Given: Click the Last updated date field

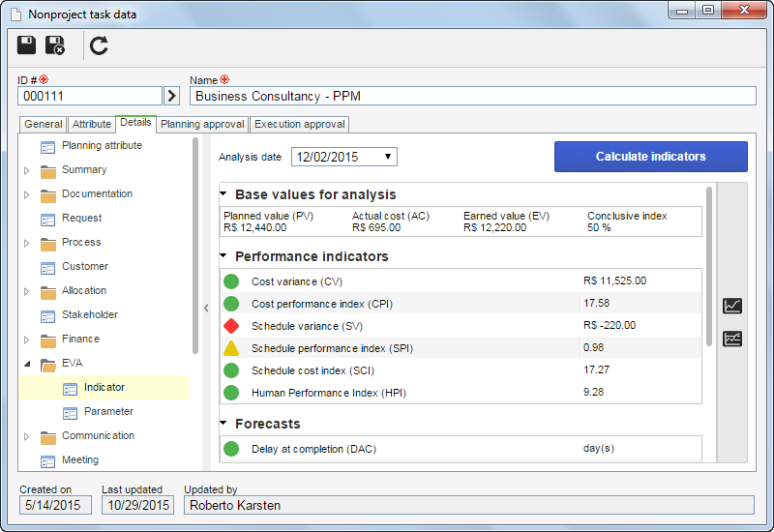Looking at the screenshot, I should [x=137, y=505].
